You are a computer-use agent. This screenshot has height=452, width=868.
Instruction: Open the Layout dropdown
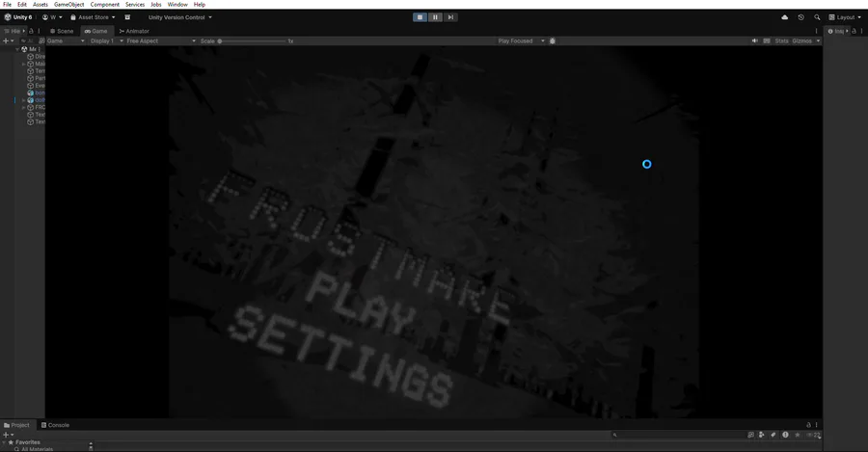pyautogui.click(x=845, y=17)
